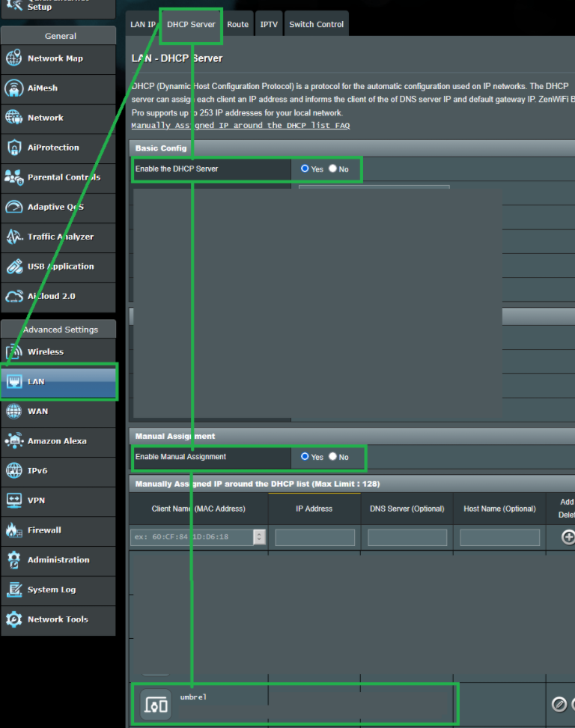Viewport: 575px width, 728px height.
Task: Select the LAN sidebar icon
Action: coord(14,381)
